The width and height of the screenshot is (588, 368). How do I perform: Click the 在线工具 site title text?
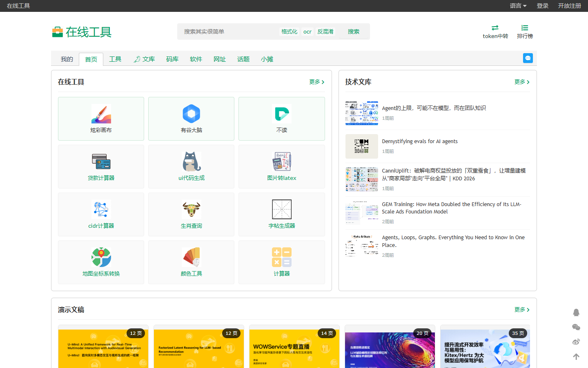coord(89,32)
